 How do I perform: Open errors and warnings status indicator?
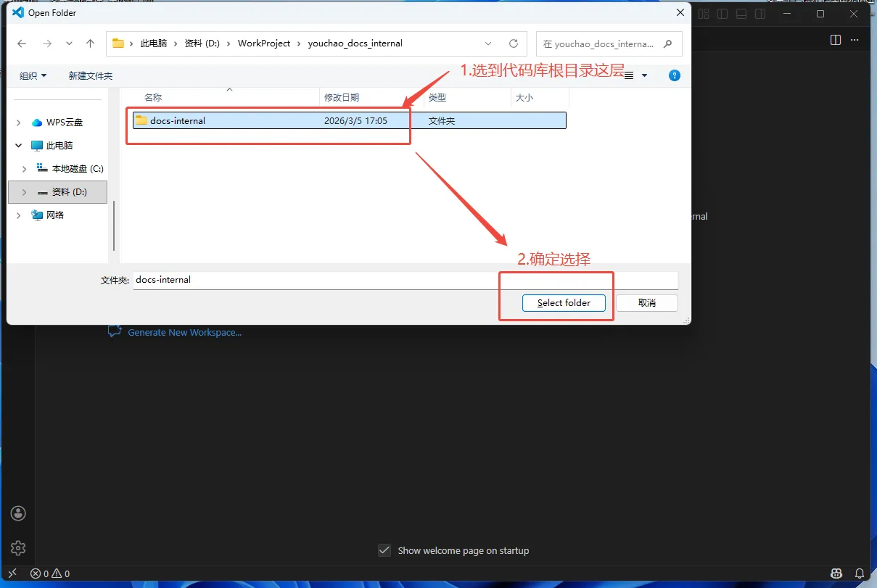50,573
